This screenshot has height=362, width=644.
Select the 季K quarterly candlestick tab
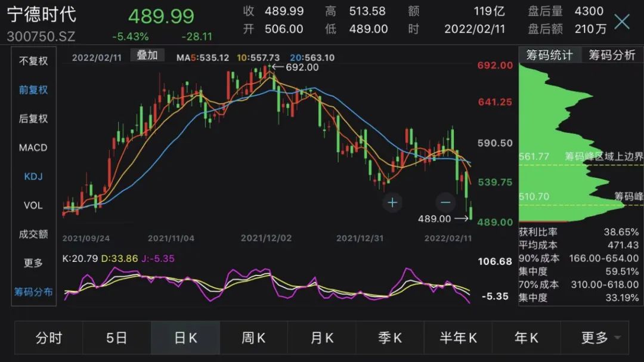[x=390, y=338]
